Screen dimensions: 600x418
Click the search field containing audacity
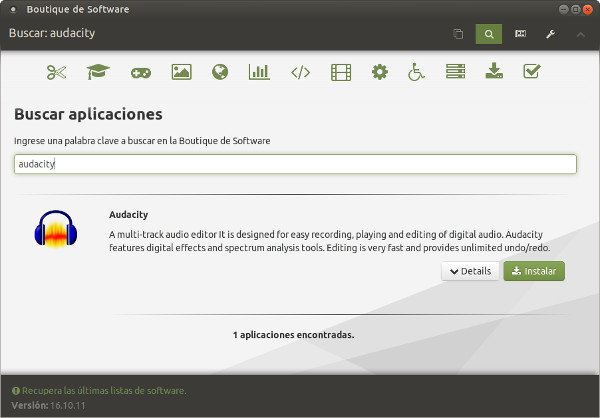[x=295, y=164]
